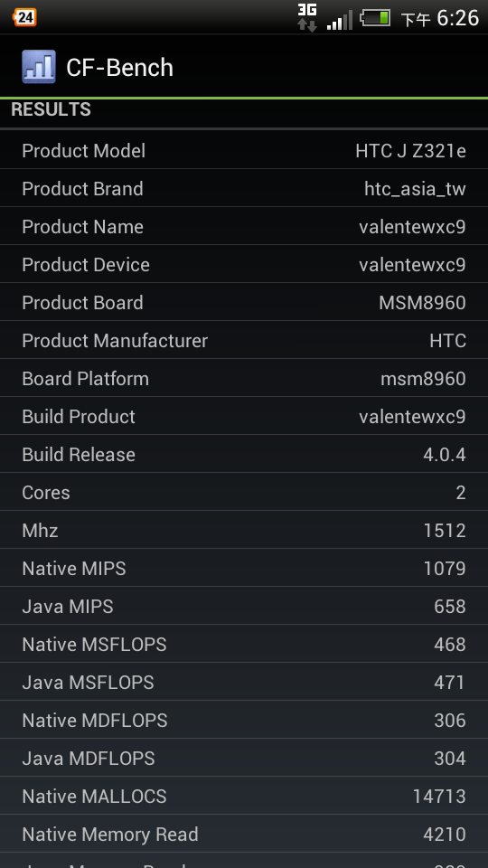488x868 pixels.
Task: Select the CF-Bench title text
Action: point(119,68)
